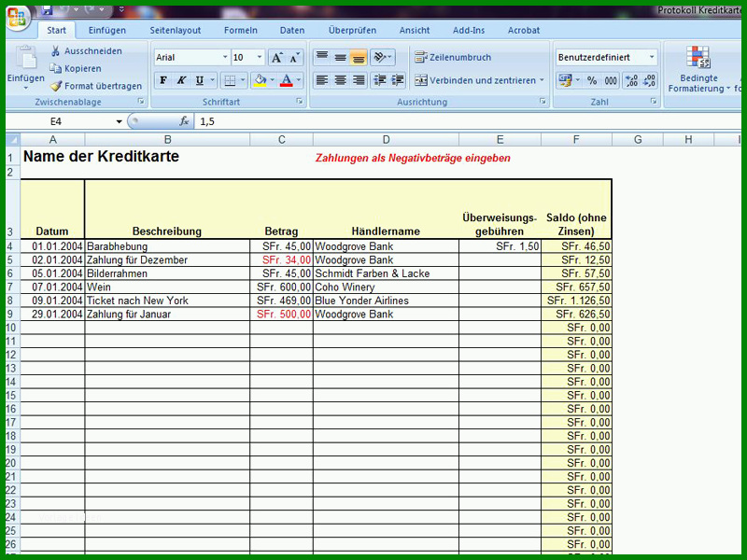Image resolution: width=747 pixels, height=560 pixels.
Task: Add a decimal place
Action: tap(632, 80)
